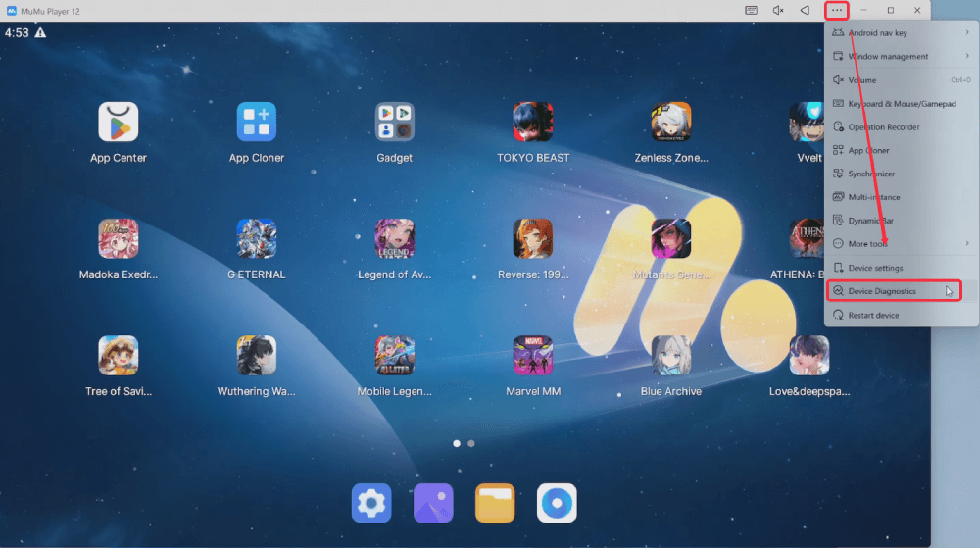The width and height of the screenshot is (980, 548).
Task: Open Zenless Zone Zero game icon
Action: [671, 122]
